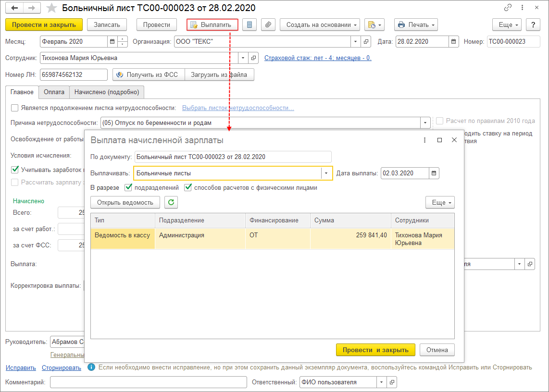Viewport: 549px width, 392px height.
Task: Open the three-dot menu in main window title
Action: click(x=522, y=7)
